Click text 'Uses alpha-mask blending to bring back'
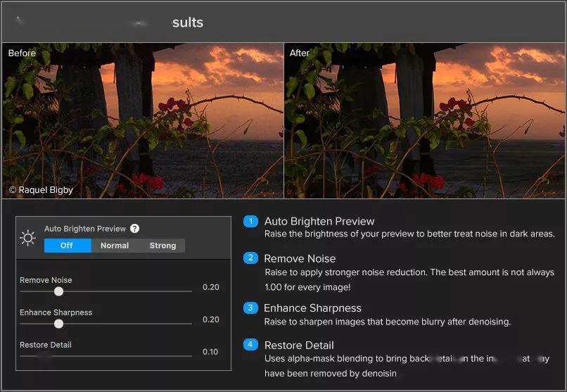567x392 pixels. point(347,359)
